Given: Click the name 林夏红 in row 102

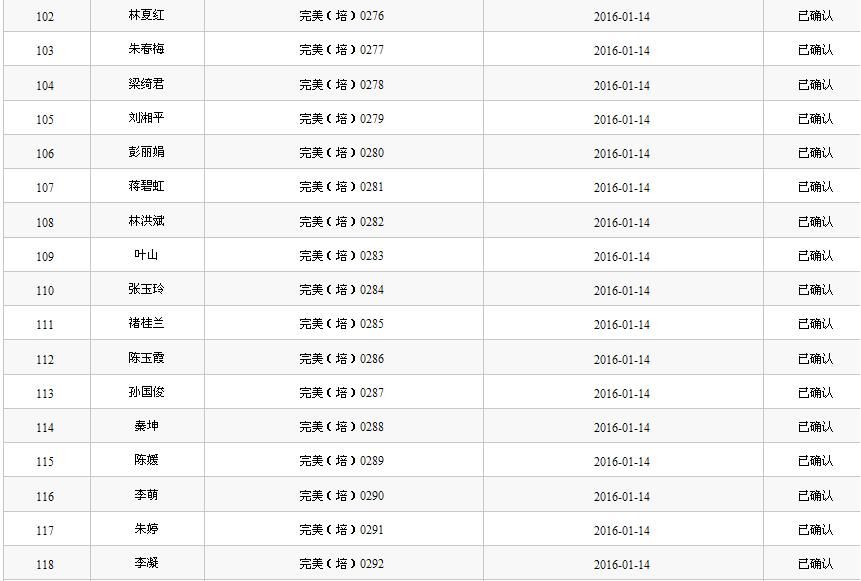Looking at the screenshot, I should [x=146, y=16].
